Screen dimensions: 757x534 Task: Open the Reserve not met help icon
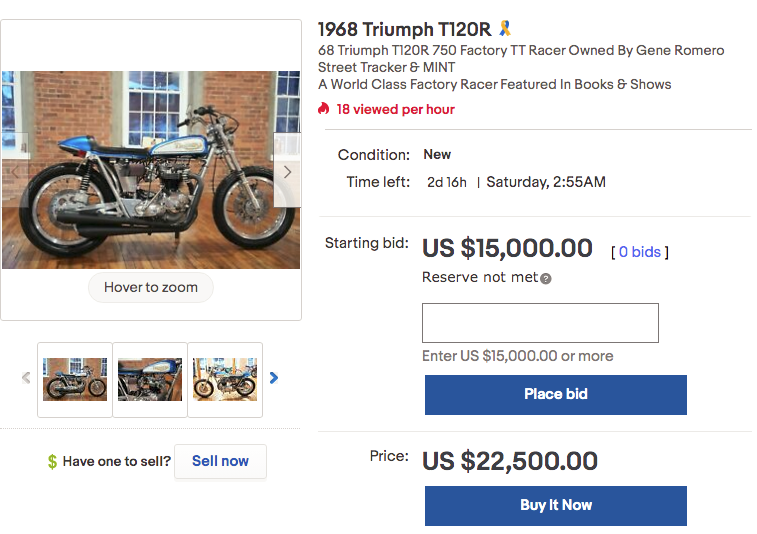coord(546,278)
